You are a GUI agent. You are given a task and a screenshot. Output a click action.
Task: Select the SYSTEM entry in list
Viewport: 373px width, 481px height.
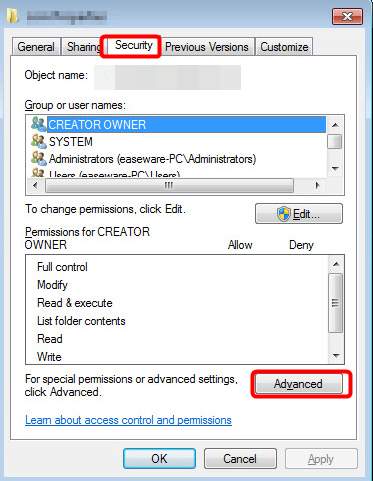[x=71, y=142]
